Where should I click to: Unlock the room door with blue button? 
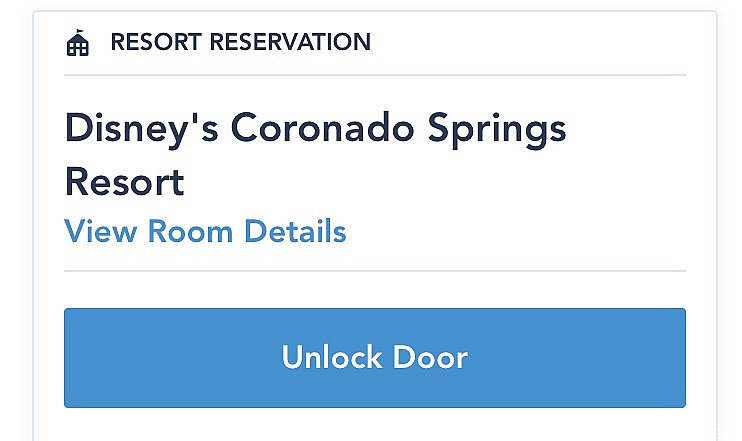[x=375, y=358]
